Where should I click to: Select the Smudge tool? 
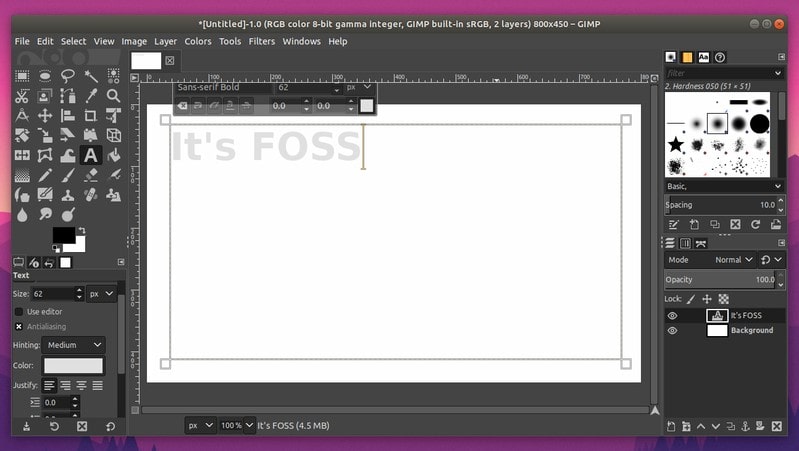coord(45,214)
